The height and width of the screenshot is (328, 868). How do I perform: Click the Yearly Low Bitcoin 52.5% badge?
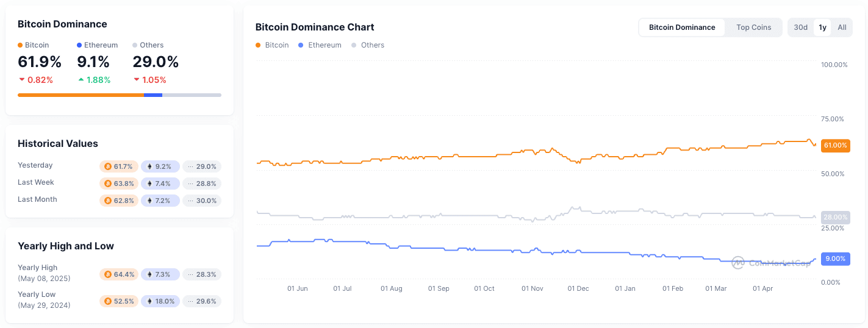pyautogui.click(x=119, y=301)
